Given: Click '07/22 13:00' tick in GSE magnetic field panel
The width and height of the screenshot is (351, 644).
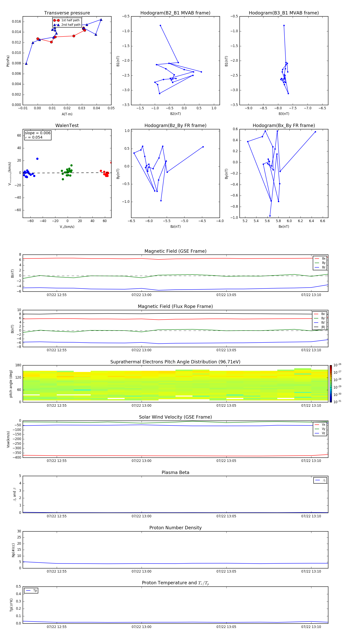Looking at the screenshot, I should coord(141,295).
